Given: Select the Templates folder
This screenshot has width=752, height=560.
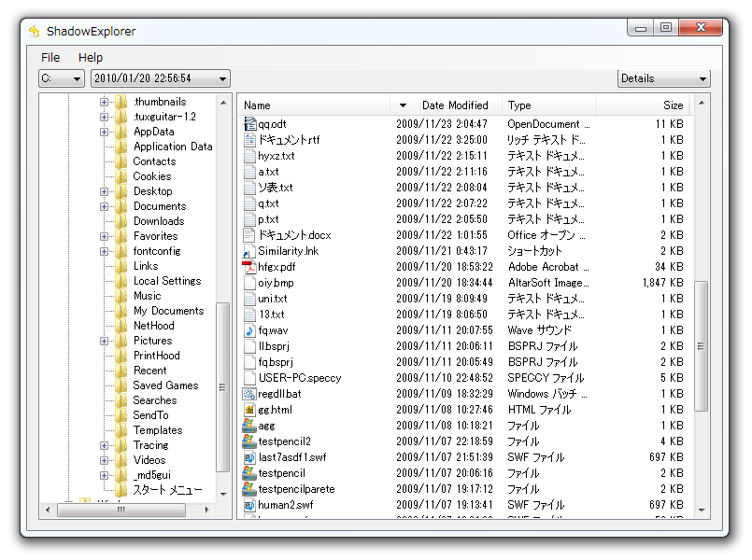Looking at the screenshot, I should point(158,430).
